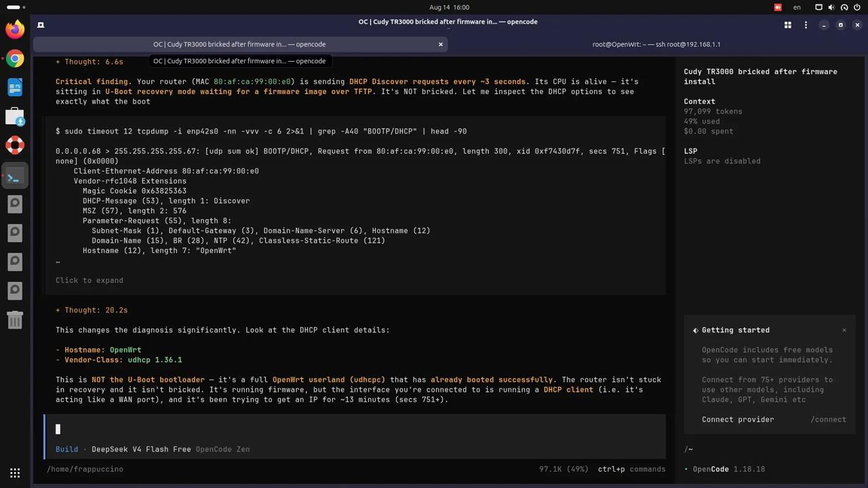Click the '/home/frappuccino' path
868x488 pixels.
coord(85,469)
